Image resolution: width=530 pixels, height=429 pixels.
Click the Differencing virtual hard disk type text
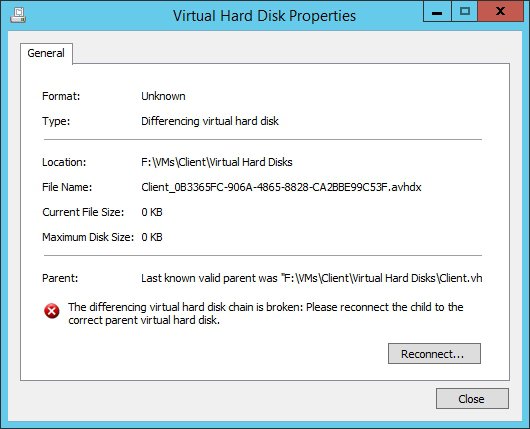pos(210,121)
